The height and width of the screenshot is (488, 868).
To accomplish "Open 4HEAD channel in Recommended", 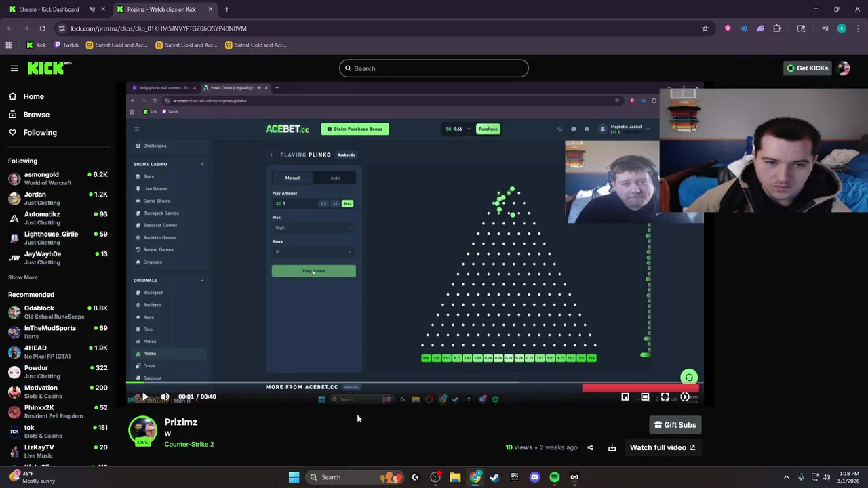I will point(57,352).
